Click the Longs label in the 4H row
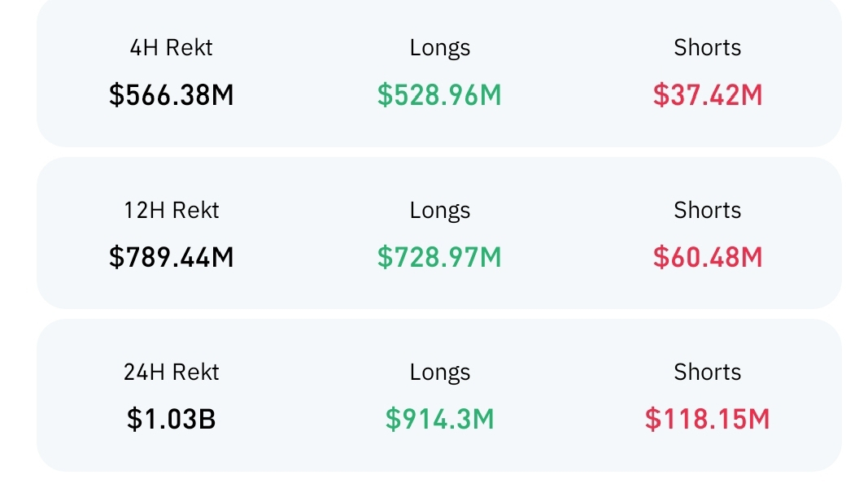 (439, 48)
